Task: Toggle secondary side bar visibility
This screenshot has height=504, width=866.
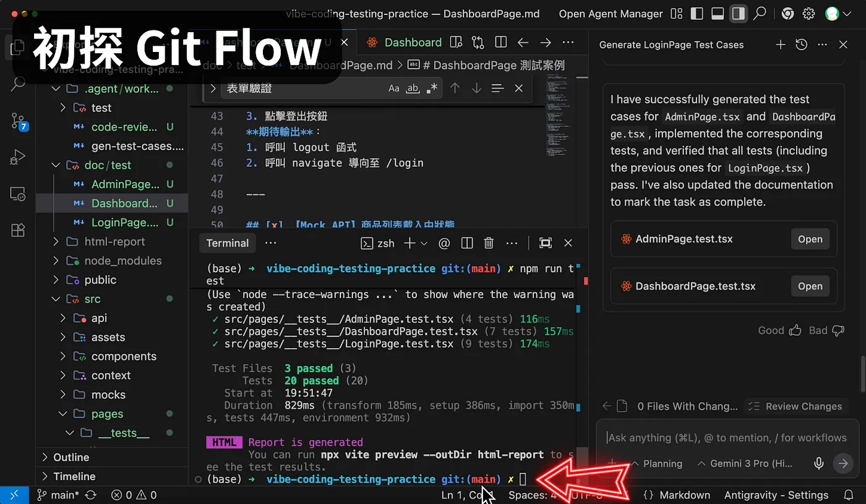Action: (x=738, y=14)
